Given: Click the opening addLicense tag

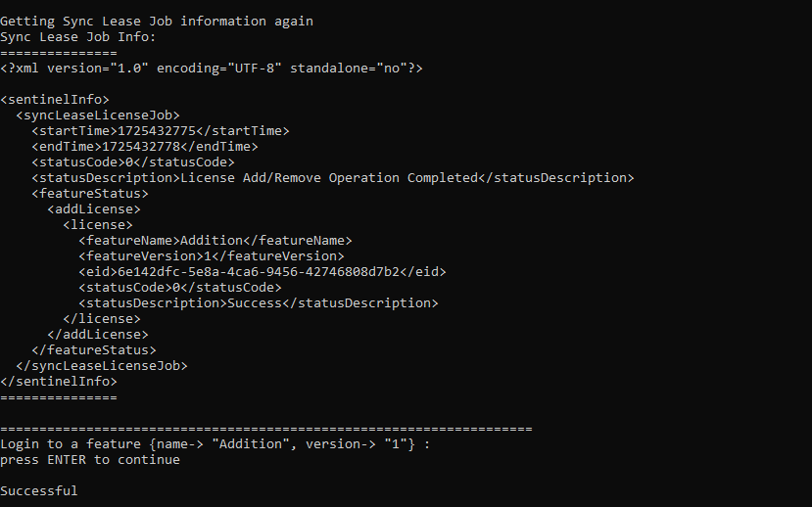Looking at the screenshot, I should click(x=94, y=209).
